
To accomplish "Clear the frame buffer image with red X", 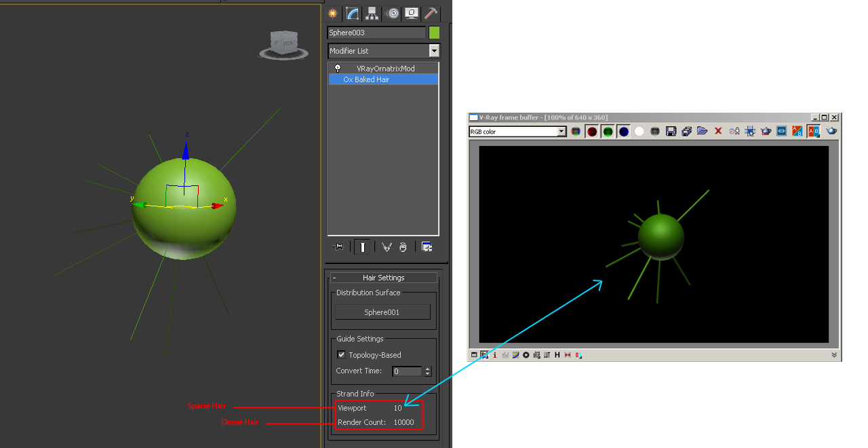I will (718, 132).
